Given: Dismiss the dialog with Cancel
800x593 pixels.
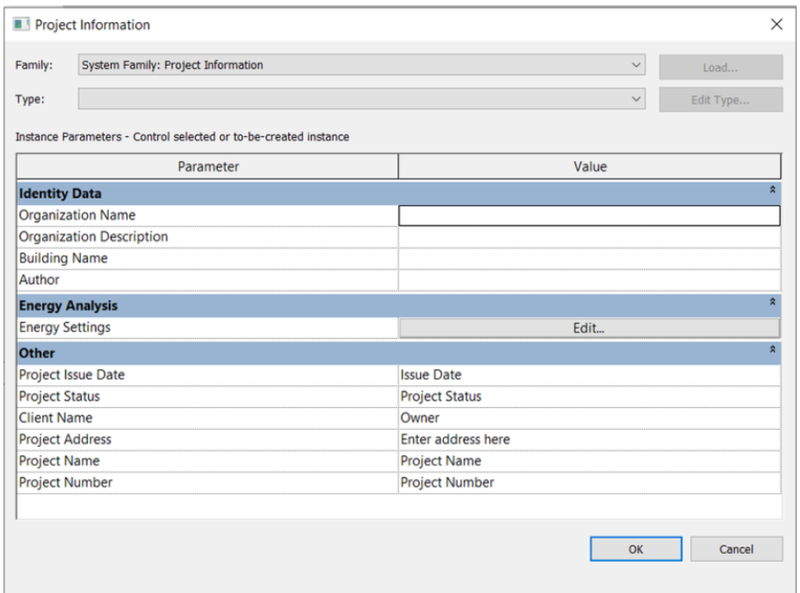Looking at the screenshot, I should [736, 549].
